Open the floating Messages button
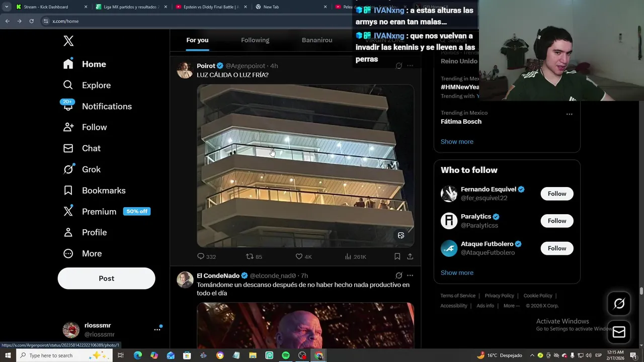644x362 pixels. tap(619, 332)
